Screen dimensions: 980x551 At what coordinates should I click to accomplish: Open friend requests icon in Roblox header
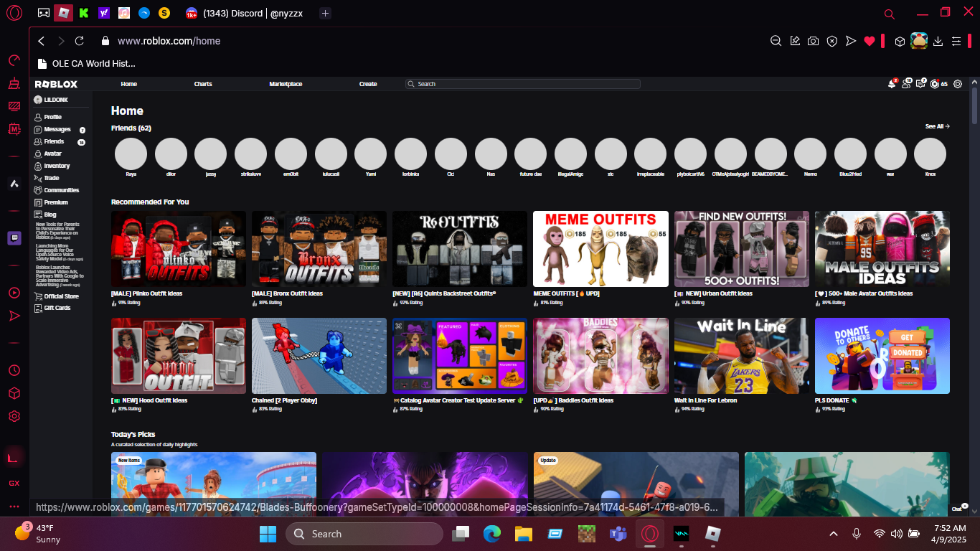(x=906, y=84)
